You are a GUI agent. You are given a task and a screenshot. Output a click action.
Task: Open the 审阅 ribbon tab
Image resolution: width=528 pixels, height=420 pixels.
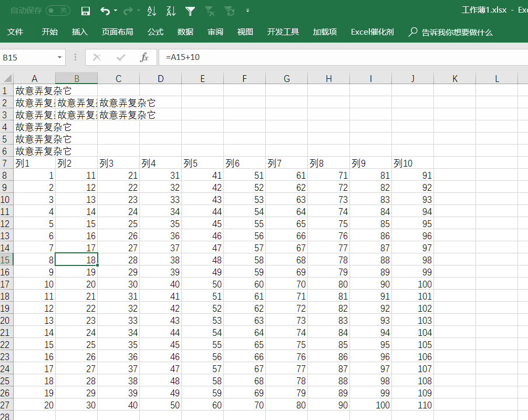pos(215,32)
